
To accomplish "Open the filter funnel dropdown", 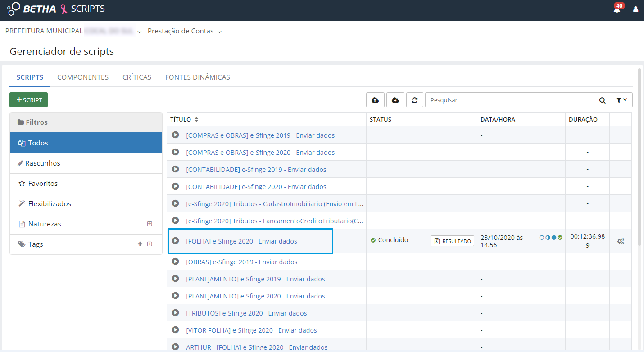I will tap(621, 100).
